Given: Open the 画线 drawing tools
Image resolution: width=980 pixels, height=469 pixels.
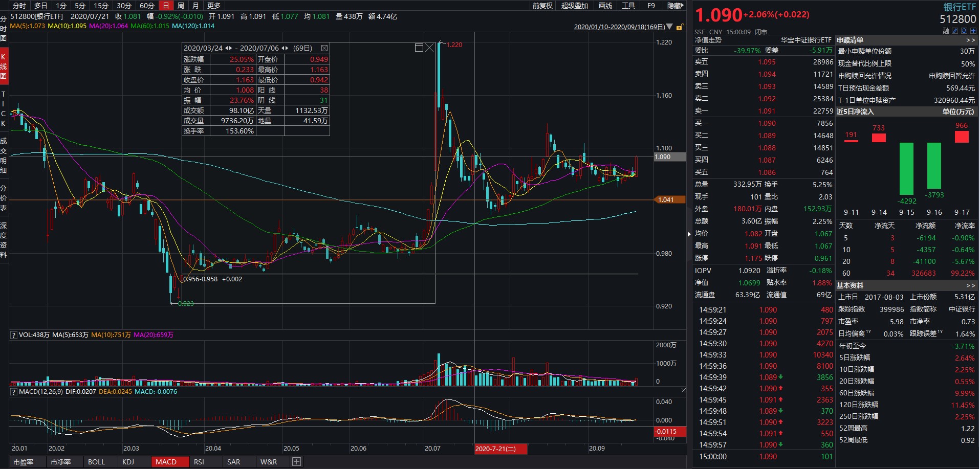Looking at the screenshot, I should click(605, 6).
